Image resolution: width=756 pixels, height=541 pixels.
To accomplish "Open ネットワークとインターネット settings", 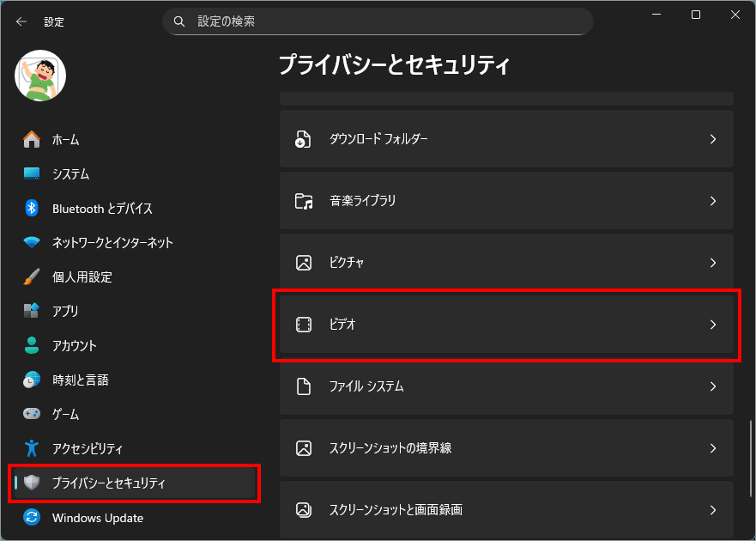I will coord(112,242).
